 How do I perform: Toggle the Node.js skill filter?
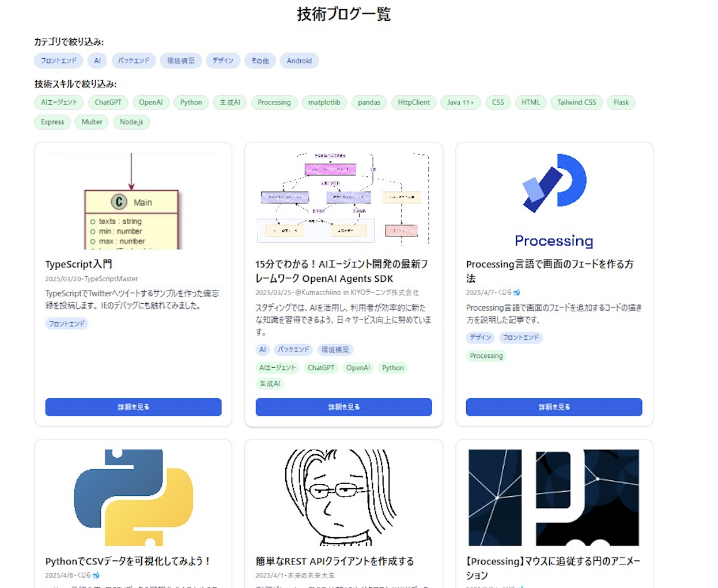point(131,122)
